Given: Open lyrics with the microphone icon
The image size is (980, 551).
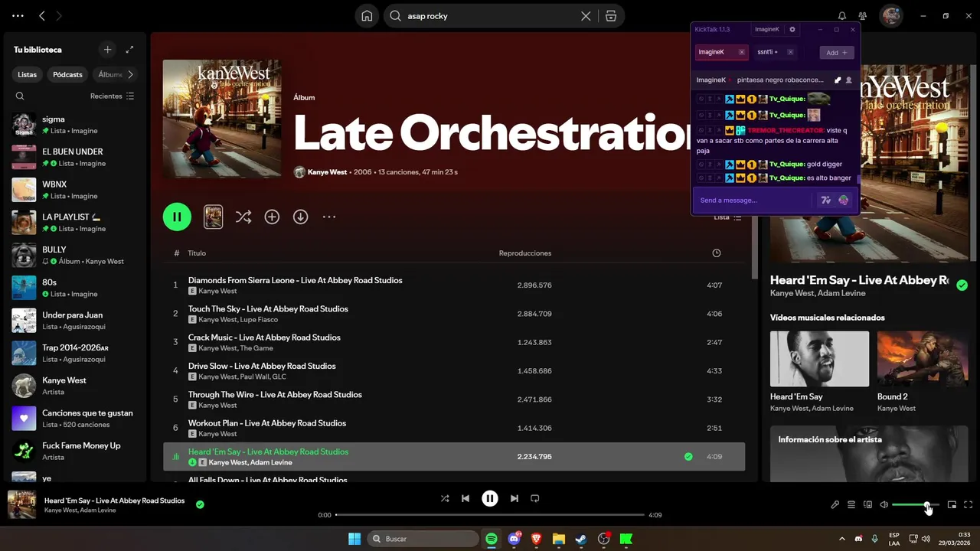Looking at the screenshot, I should click(835, 504).
